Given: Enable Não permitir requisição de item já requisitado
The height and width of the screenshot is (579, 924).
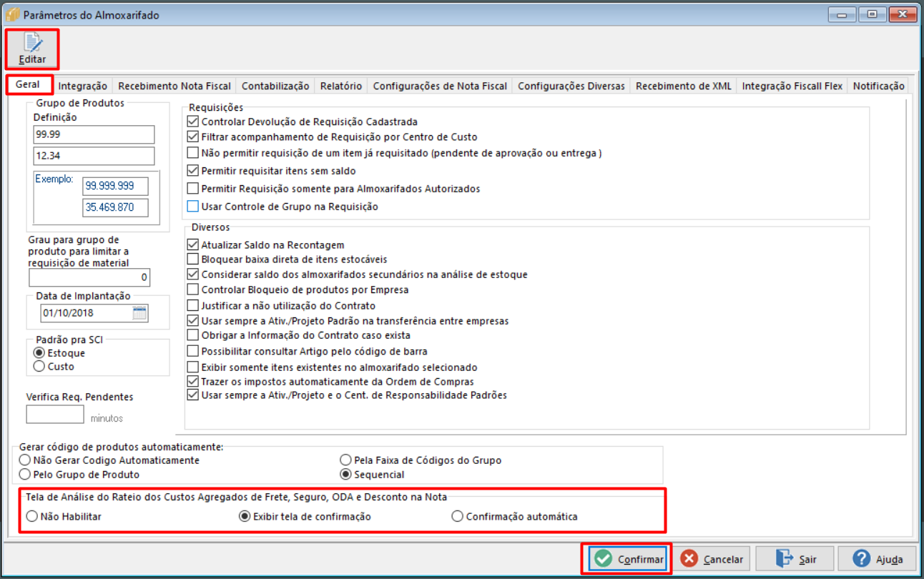Looking at the screenshot, I should (192, 153).
